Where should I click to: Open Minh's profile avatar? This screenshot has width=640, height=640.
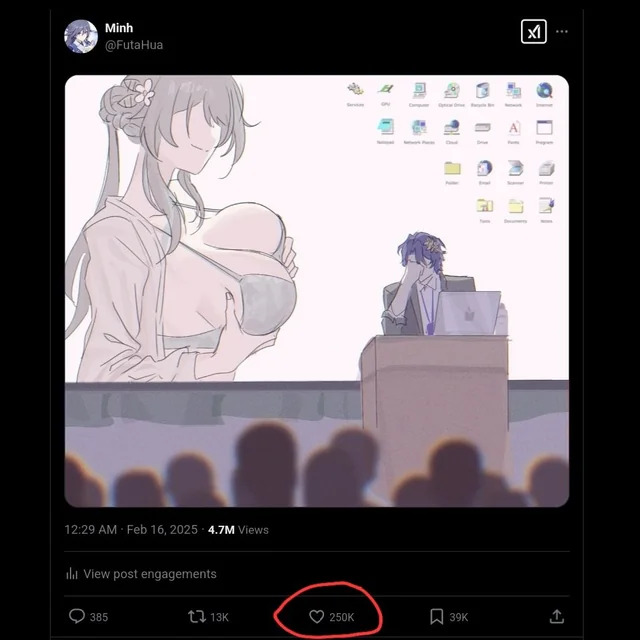[x=81, y=36]
